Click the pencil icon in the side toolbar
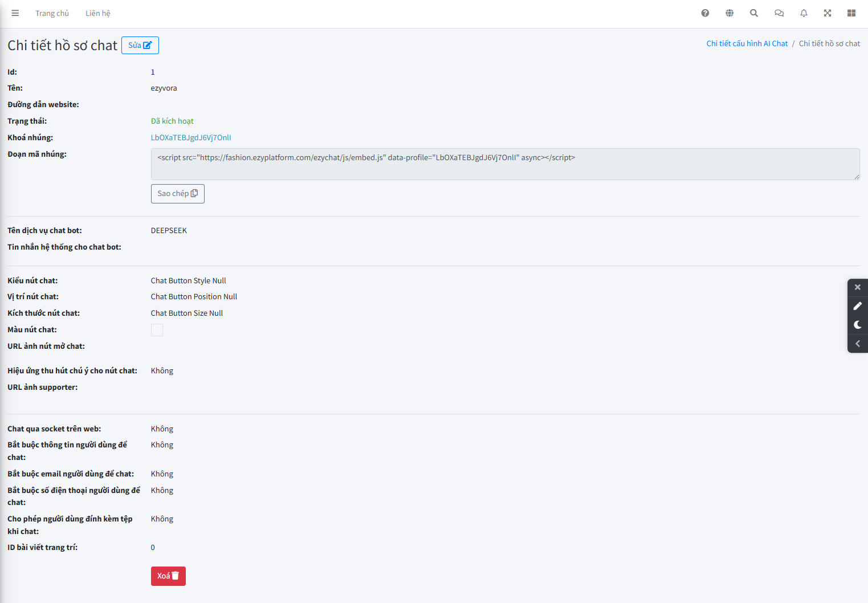The image size is (868, 603). [858, 306]
